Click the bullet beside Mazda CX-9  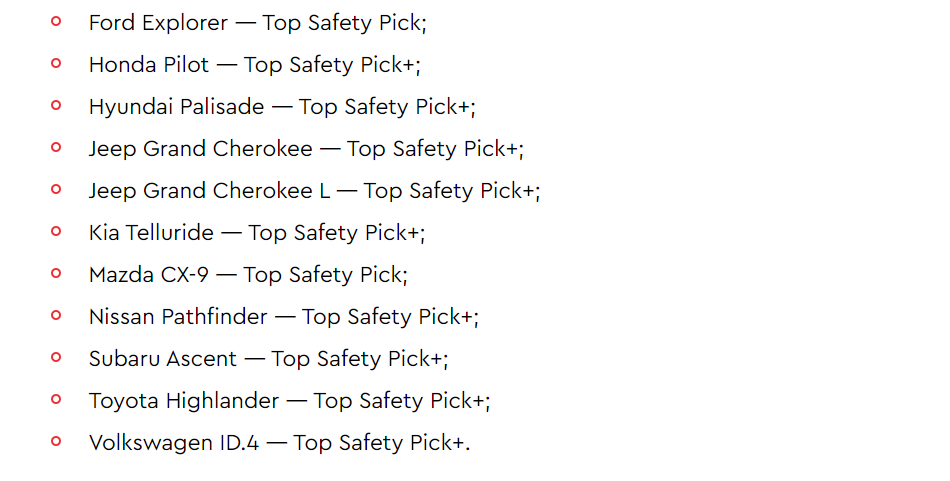[x=56, y=273]
